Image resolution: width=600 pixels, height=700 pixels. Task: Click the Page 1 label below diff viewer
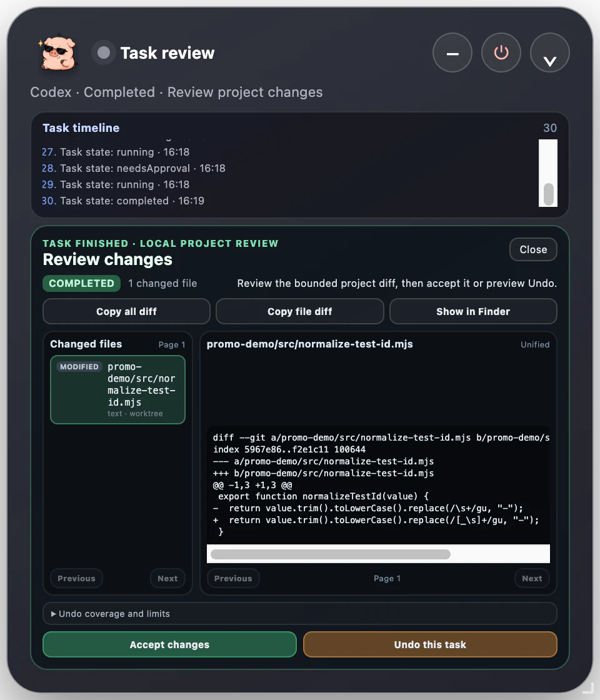point(387,578)
